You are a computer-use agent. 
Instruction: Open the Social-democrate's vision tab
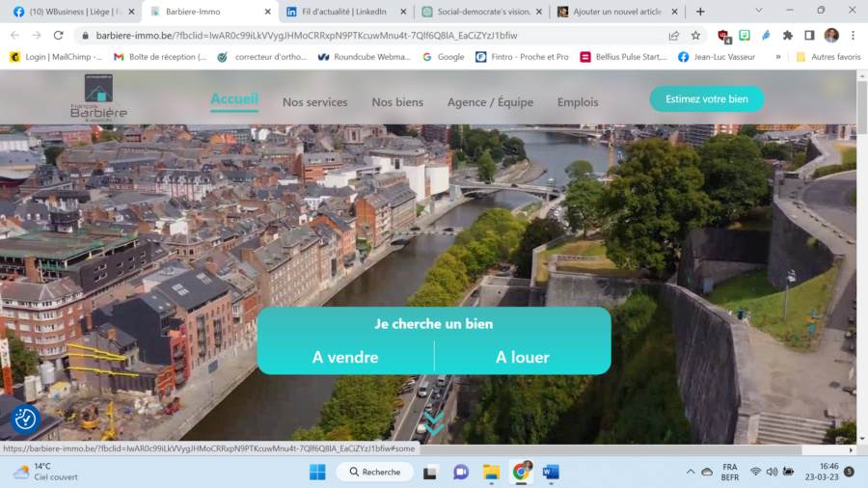point(478,12)
